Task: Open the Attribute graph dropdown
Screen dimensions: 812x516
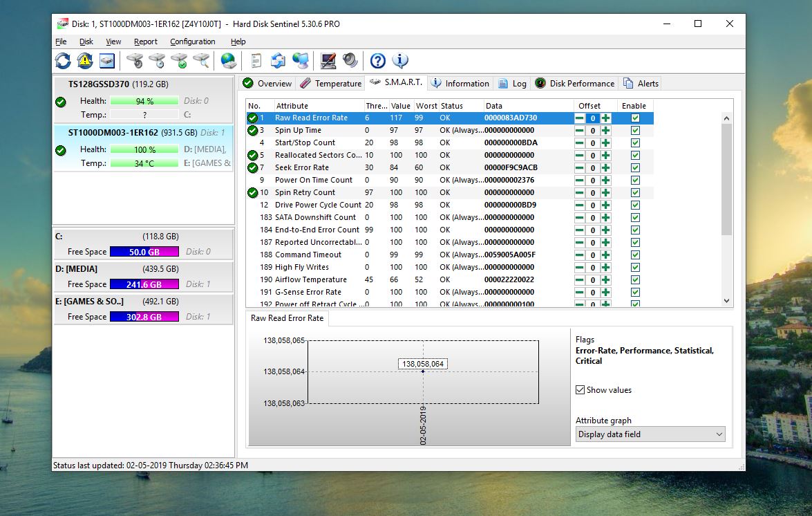Action: [650, 434]
